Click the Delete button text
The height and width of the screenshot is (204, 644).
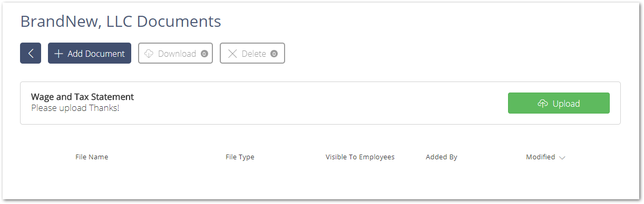[x=254, y=54]
